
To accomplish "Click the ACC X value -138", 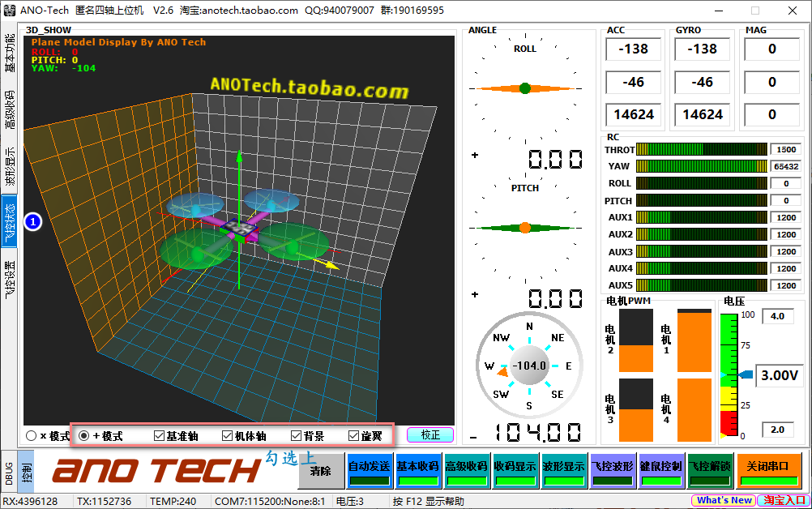I will tap(634, 49).
